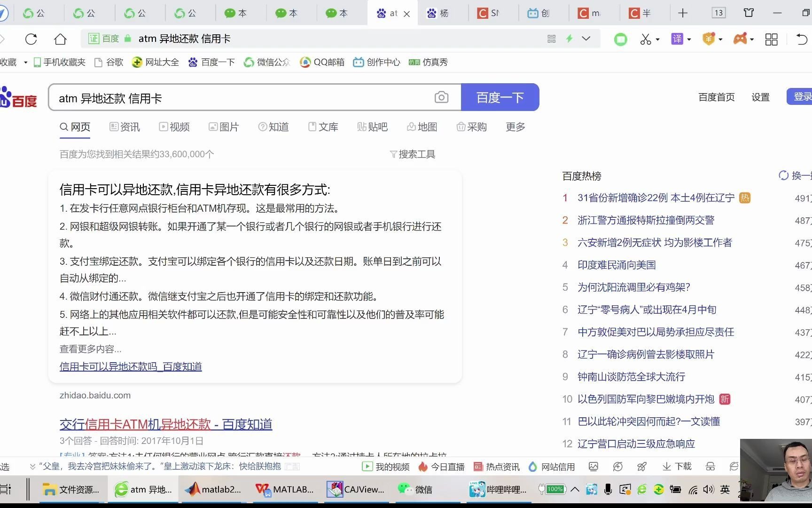
Task: Open CAJViewer in taskbar
Action: click(x=356, y=490)
